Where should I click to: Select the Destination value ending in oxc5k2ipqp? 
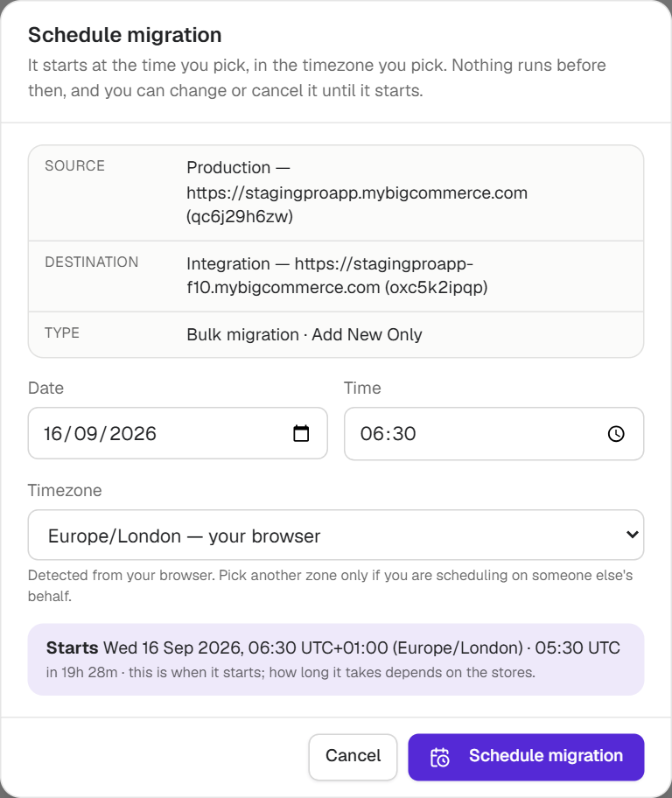(x=337, y=276)
